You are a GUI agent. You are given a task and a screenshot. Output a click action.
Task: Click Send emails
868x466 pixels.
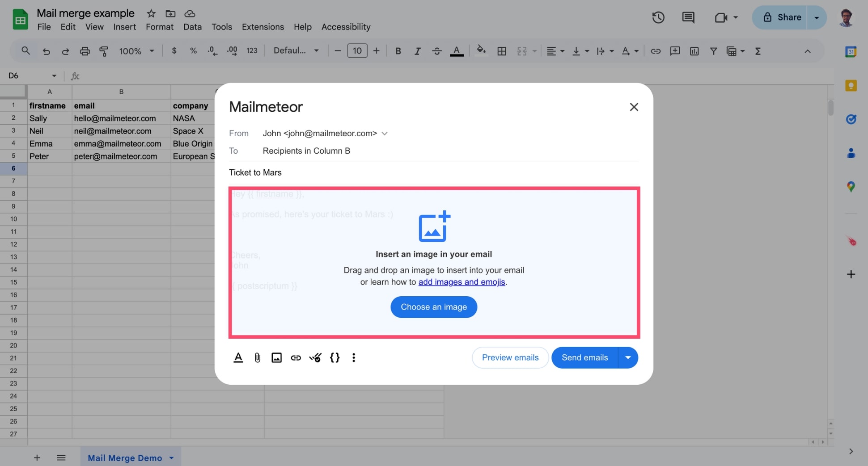pos(584,357)
